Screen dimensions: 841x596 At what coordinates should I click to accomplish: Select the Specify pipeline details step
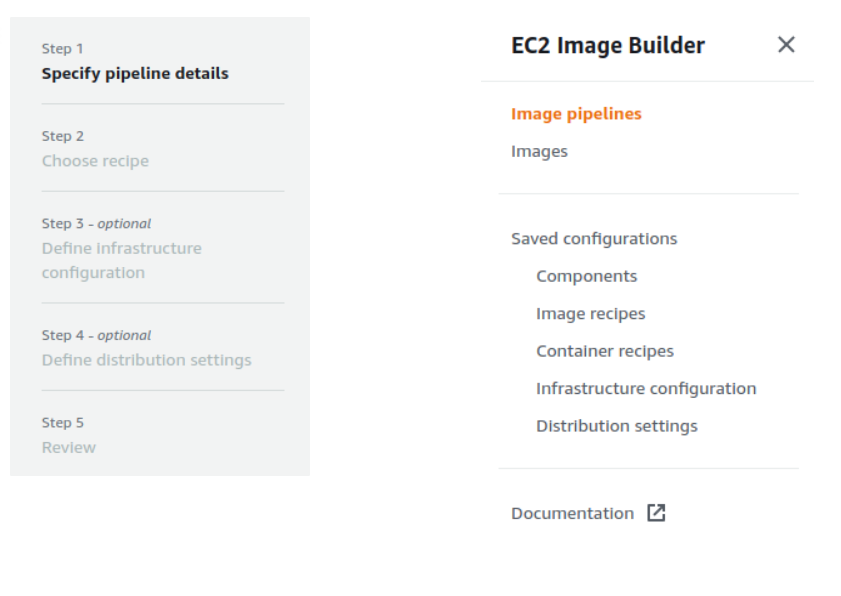click(135, 74)
